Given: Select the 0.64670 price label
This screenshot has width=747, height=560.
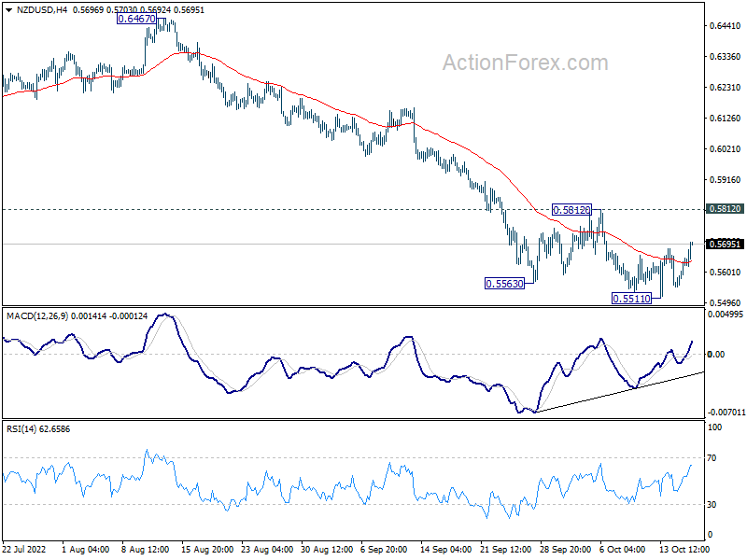Looking at the screenshot, I should tap(136, 19).
